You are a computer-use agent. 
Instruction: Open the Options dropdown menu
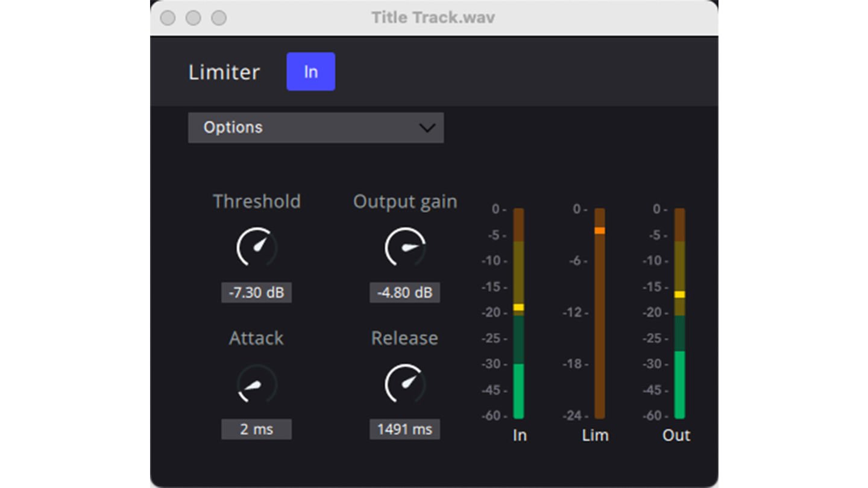click(x=315, y=128)
